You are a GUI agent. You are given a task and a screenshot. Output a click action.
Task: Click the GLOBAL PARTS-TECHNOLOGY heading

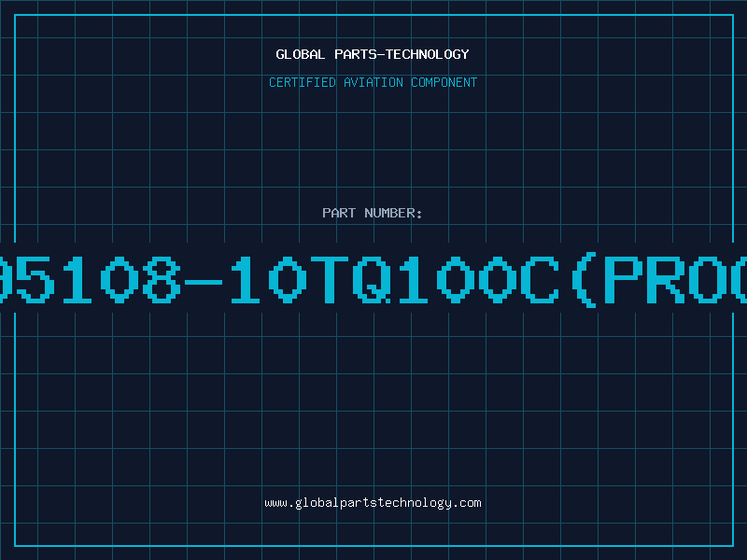[x=373, y=54]
